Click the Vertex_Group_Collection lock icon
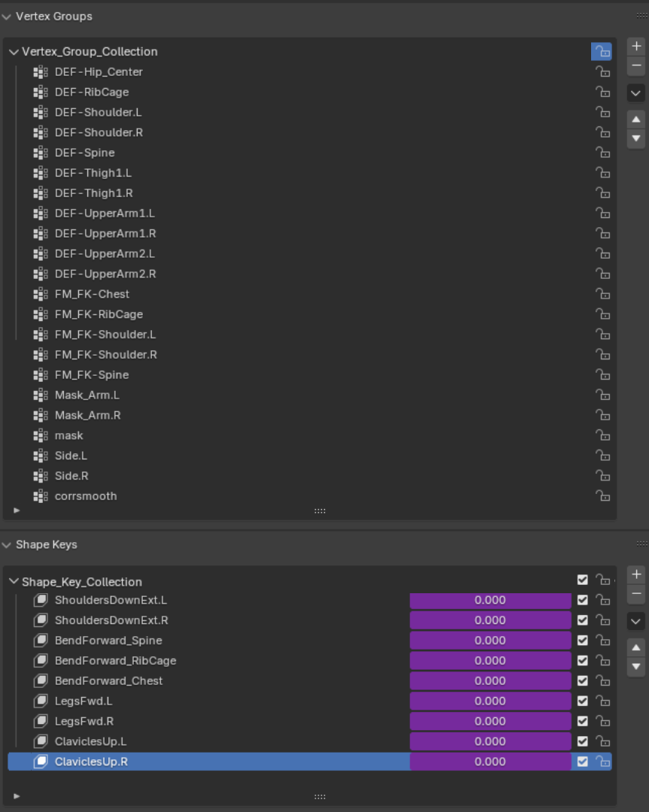 602,52
